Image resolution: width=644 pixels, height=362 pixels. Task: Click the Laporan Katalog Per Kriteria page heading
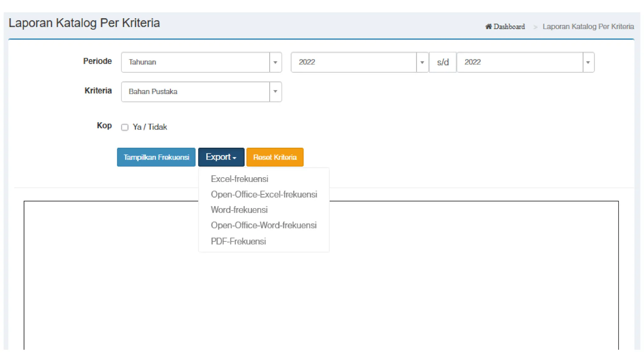[84, 23]
